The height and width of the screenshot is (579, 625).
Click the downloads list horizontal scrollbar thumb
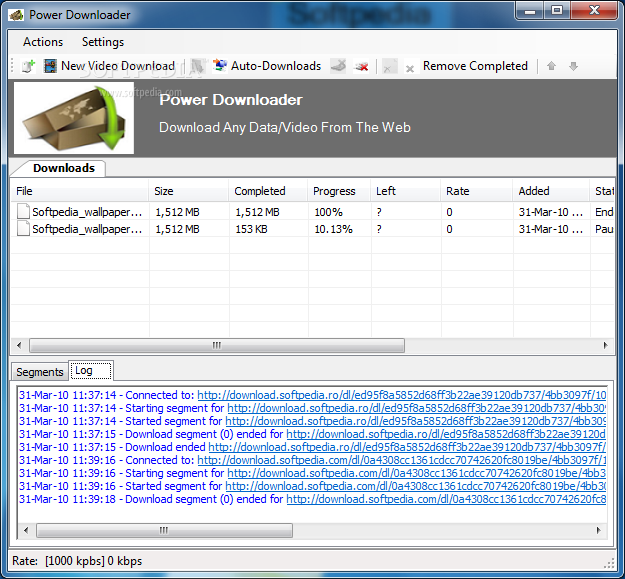tap(217, 345)
